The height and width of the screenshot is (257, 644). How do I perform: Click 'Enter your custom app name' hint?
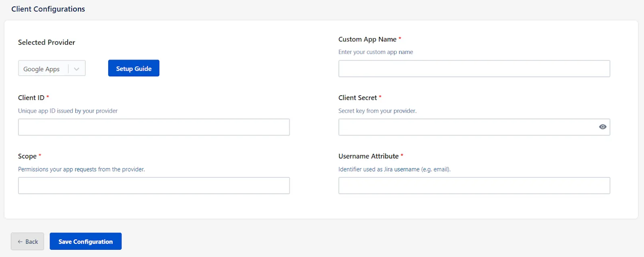[x=376, y=52]
